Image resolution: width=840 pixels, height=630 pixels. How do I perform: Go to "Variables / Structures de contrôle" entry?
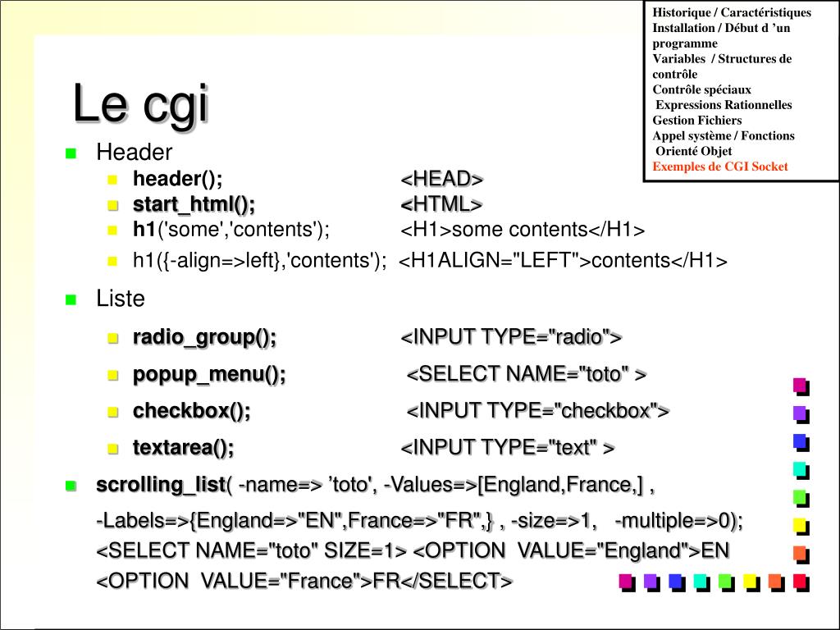click(x=722, y=66)
